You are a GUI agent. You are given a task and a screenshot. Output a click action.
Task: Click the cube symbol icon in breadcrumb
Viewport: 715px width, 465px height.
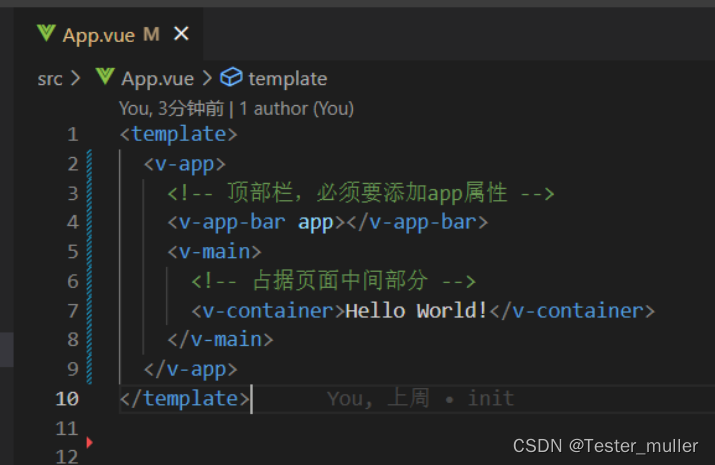pyautogui.click(x=231, y=77)
